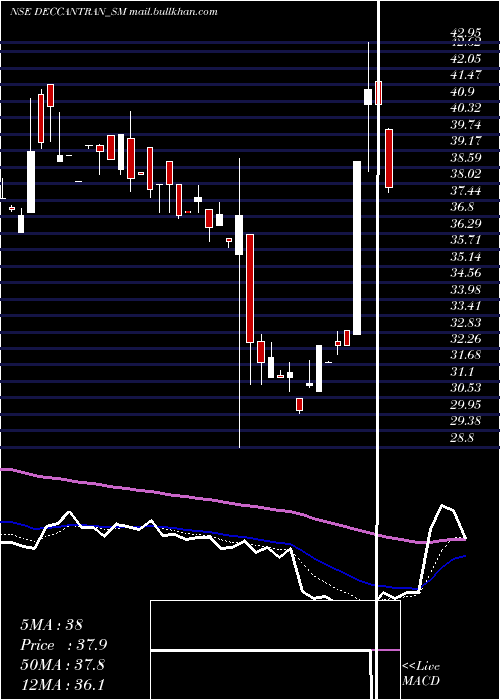This screenshot has height=700, width=500.
Task: Click the 42.95 price level label
Action: [466, 32]
